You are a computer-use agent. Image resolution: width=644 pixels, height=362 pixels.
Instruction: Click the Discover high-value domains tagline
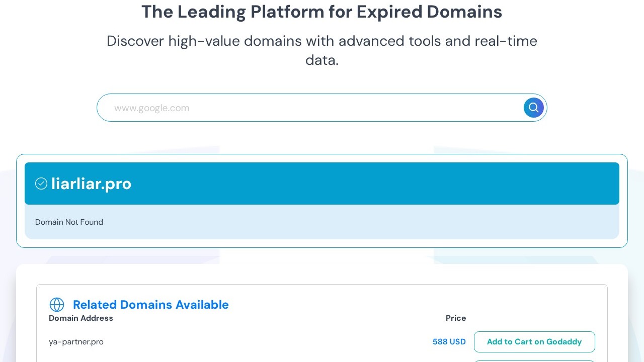click(321, 41)
